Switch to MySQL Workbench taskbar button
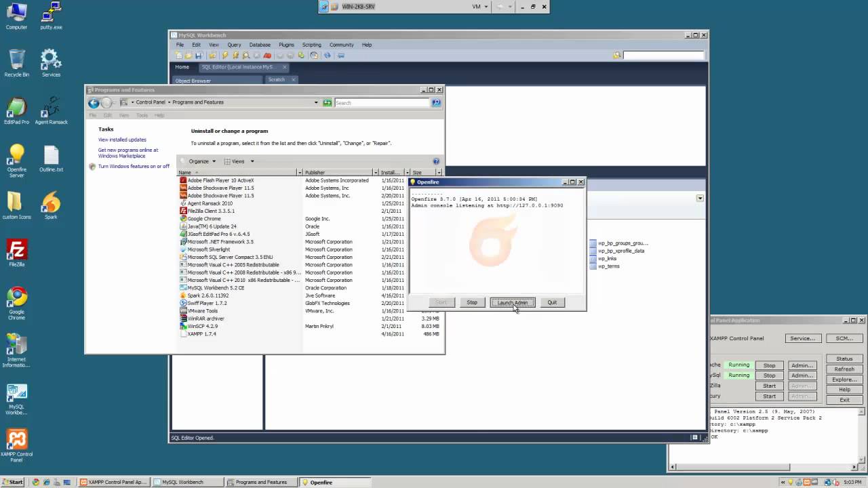Screen dimensions: 868x488 (189, 482)
